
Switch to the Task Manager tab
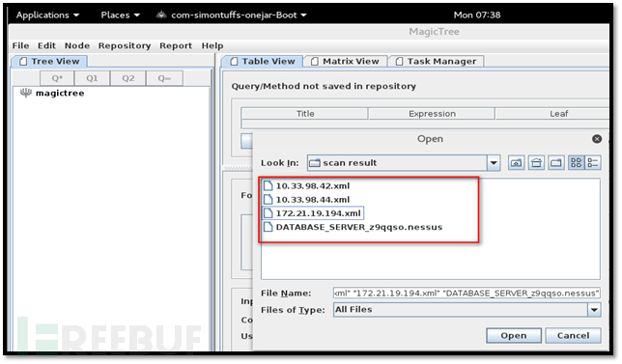(436, 61)
